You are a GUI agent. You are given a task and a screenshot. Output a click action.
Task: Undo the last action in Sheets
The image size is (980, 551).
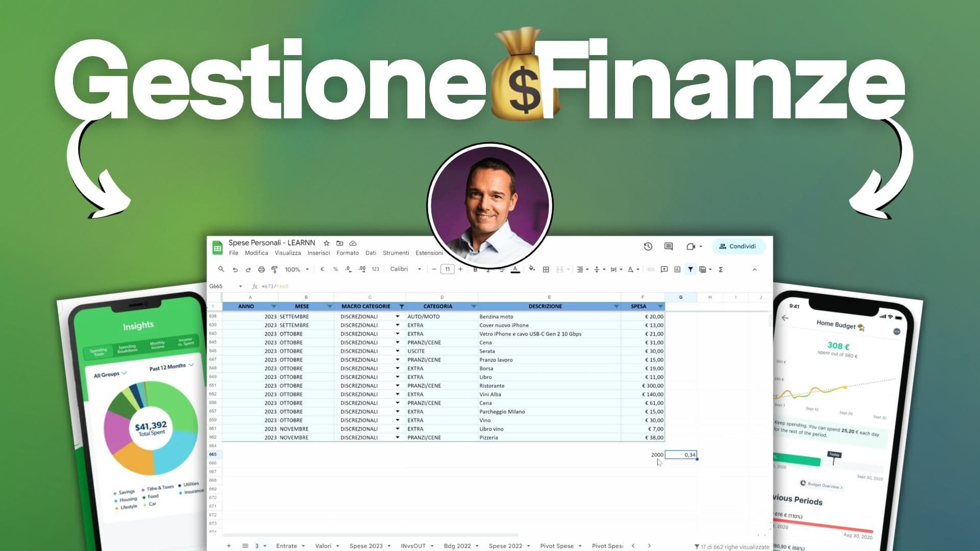point(235,269)
